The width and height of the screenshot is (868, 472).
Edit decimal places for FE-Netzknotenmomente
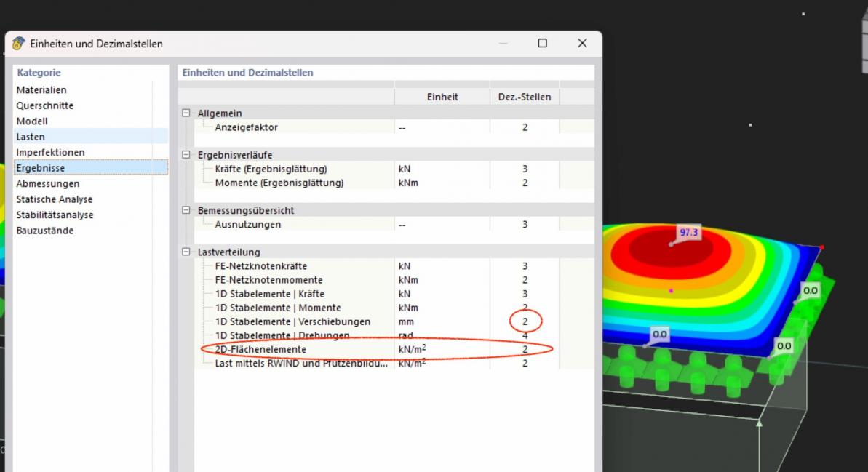pos(525,280)
